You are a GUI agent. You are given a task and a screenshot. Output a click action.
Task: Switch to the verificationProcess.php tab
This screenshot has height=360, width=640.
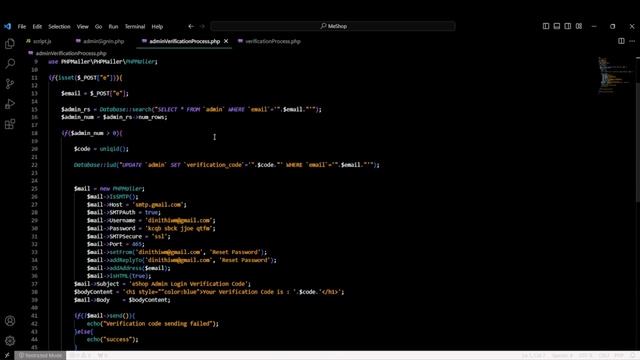269,41
